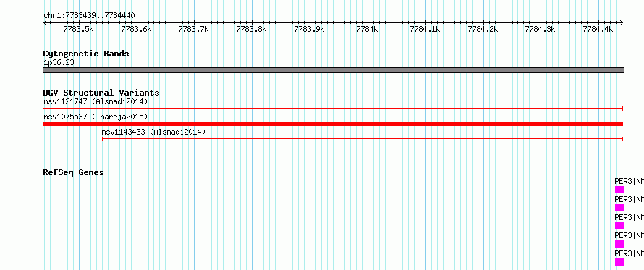Screen dimensions: 644x270
Task: Click the first magenta PER3 exon box
Action: [619, 190]
